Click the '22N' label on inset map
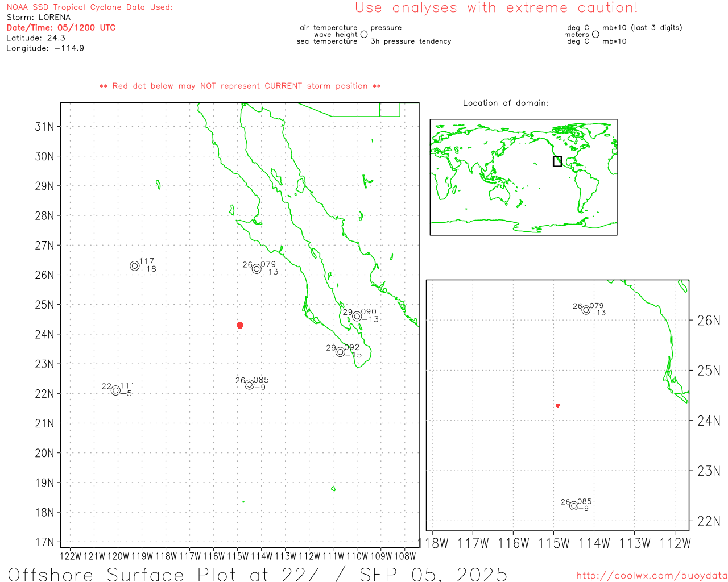The image size is (728, 582). point(709,521)
